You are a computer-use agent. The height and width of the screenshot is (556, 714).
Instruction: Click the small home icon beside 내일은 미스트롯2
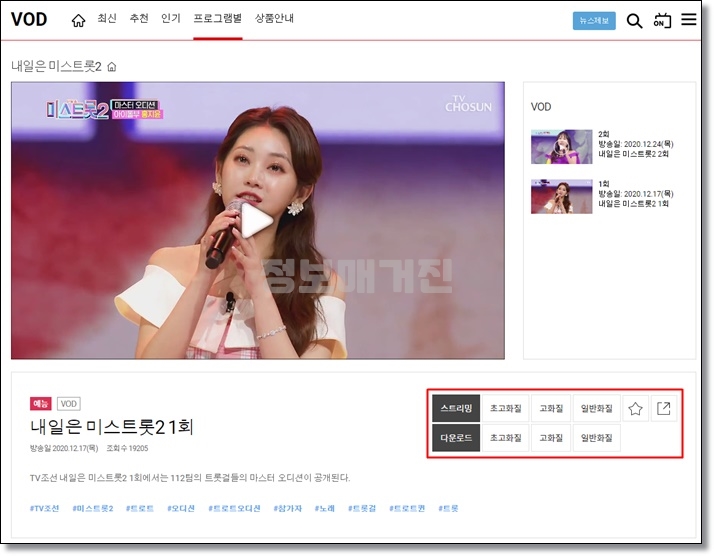click(112, 67)
